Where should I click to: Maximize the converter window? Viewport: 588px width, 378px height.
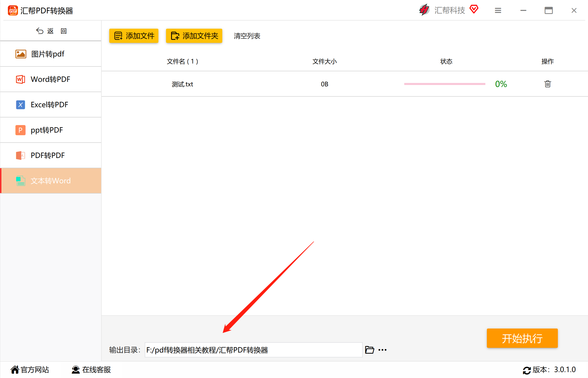(x=549, y=10)
